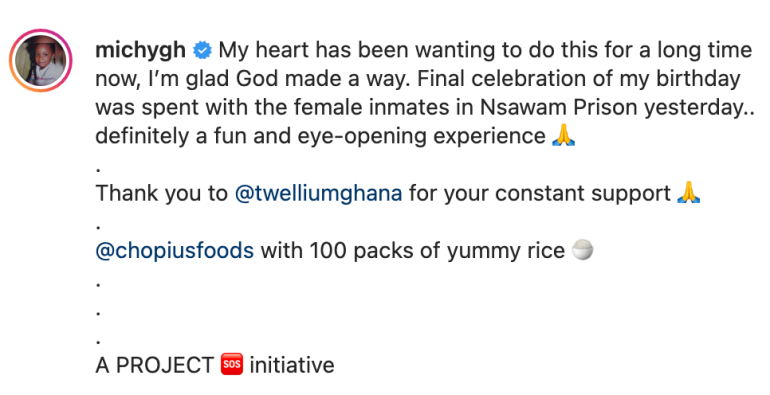Click '100 packs of yummy rice' text
The image size is (770, 395).
point(437,251)
